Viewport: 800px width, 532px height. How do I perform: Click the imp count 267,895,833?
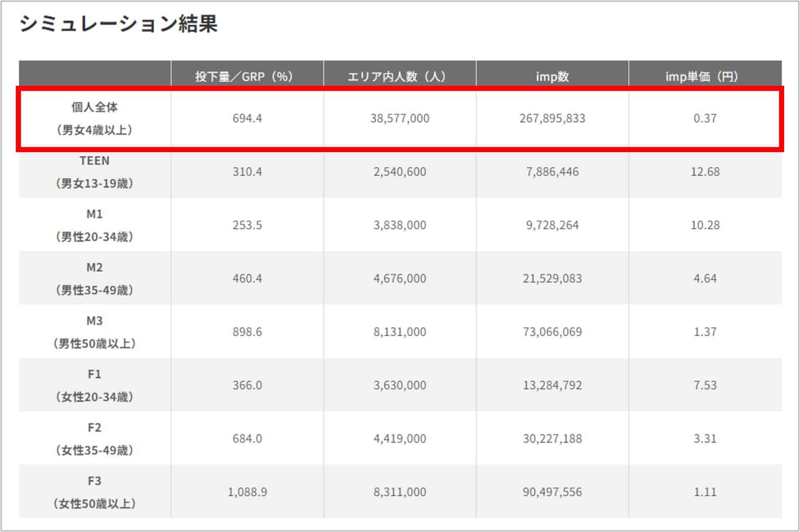pyautogui.click(x=552, y=118)
